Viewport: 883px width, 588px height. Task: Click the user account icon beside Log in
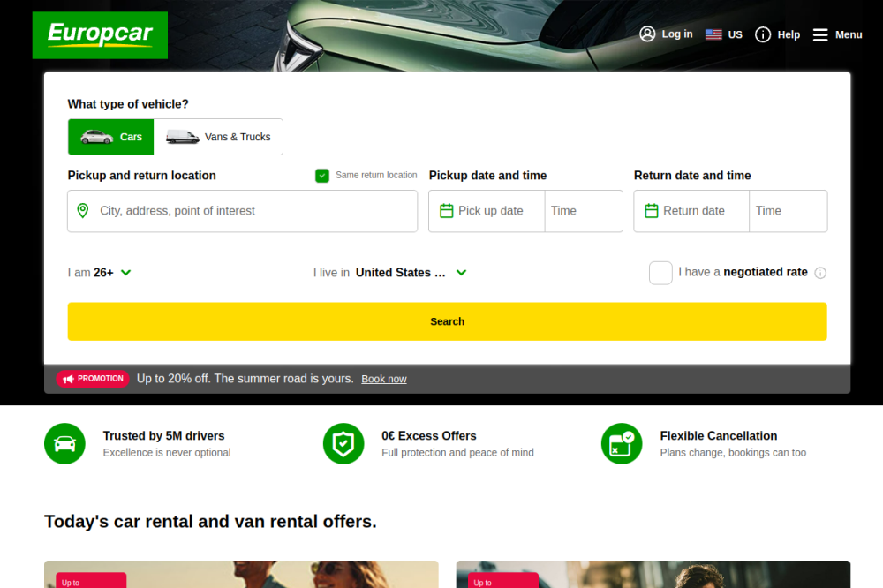[647, 34]
